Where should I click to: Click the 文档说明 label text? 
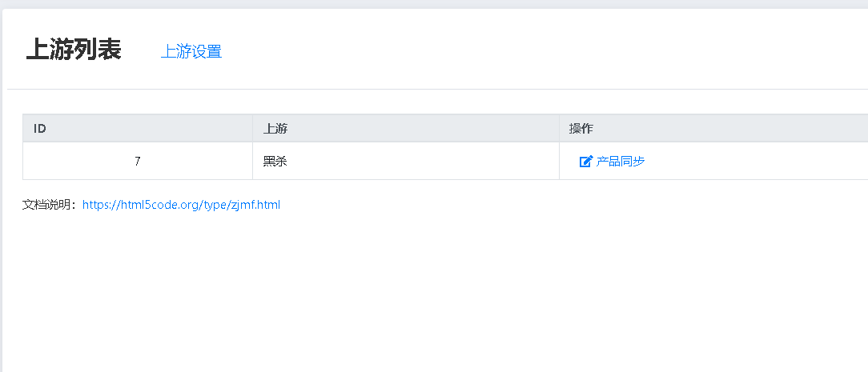[49, 205]
